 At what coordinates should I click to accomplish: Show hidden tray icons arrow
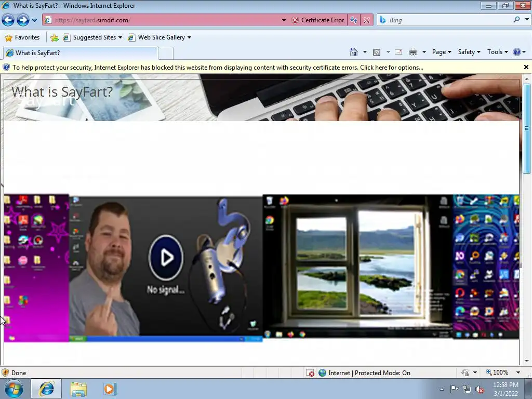pos(442,389)
